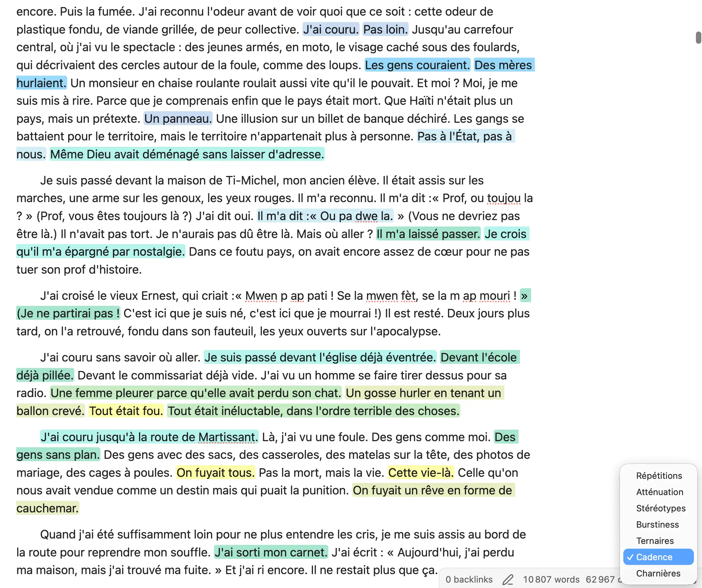Click the highlighted "Il m'a laissé passer."
The image size is (702, 588).
click(x=428, y=234)
